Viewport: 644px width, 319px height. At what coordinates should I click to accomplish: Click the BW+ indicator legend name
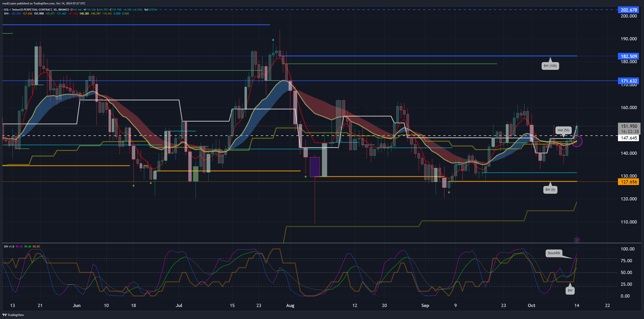click(x=7, y=14)
